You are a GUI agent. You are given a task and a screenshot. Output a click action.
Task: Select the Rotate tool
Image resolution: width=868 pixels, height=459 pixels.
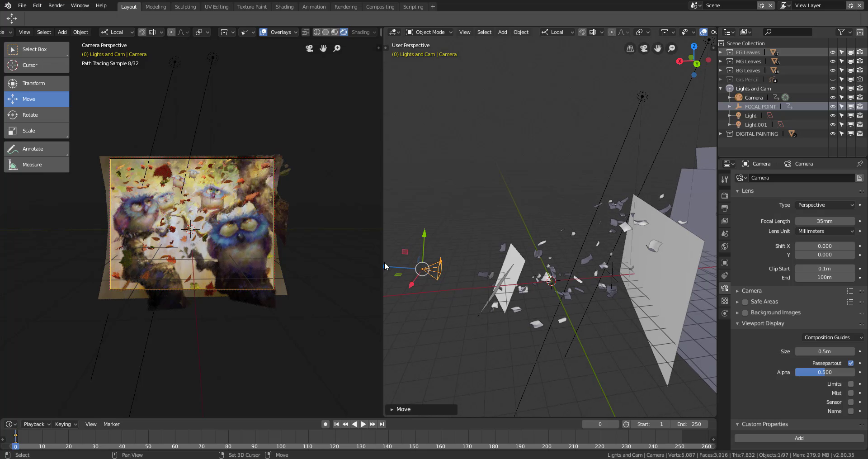click(36, 115)
